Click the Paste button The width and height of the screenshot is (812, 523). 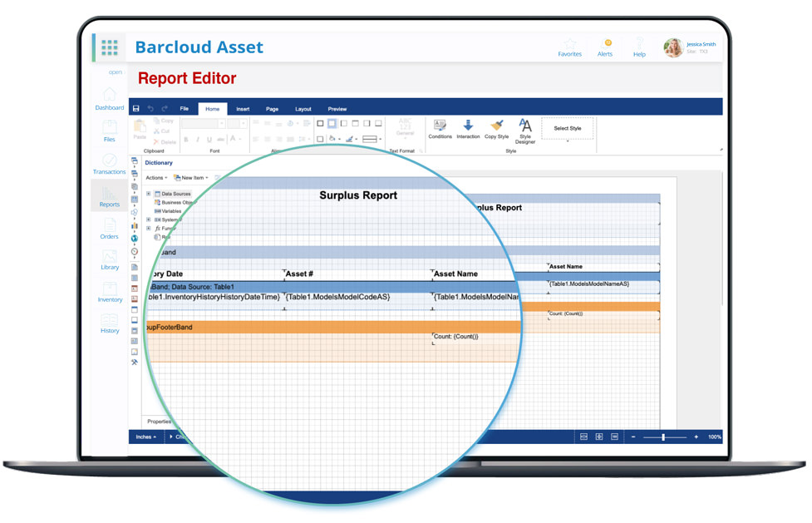pos(140,129)
